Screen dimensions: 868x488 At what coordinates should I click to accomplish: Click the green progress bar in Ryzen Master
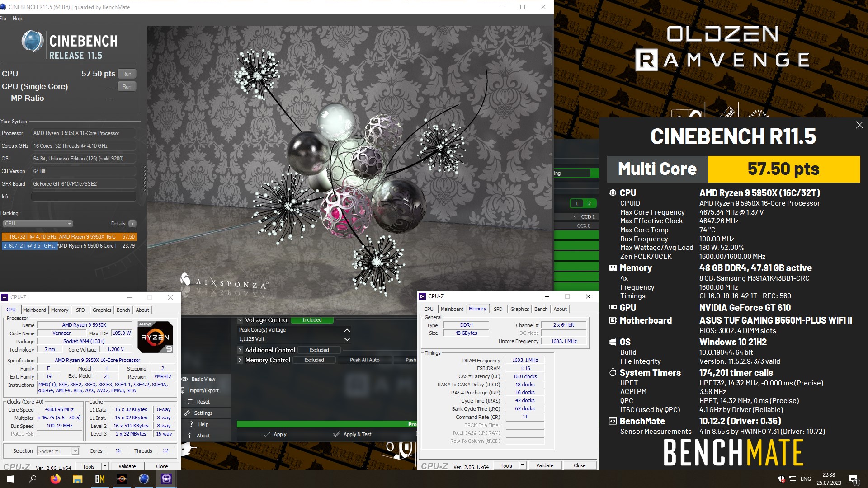coord(326,424)
